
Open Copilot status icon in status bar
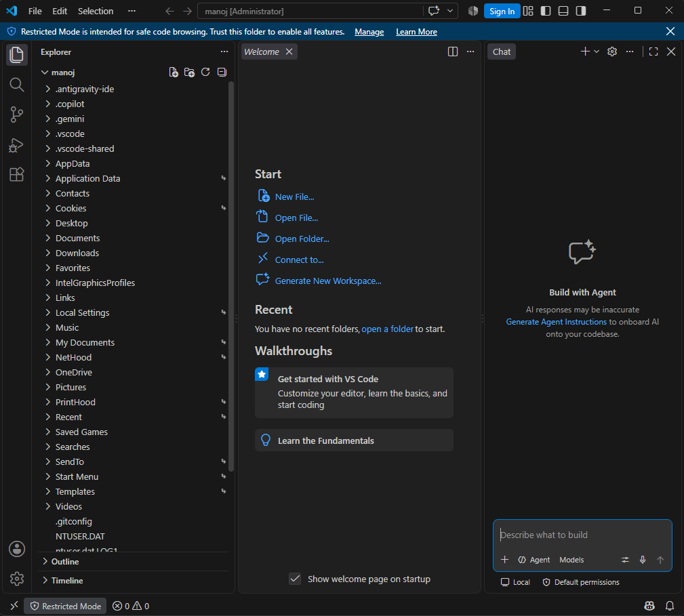[649, 606]
